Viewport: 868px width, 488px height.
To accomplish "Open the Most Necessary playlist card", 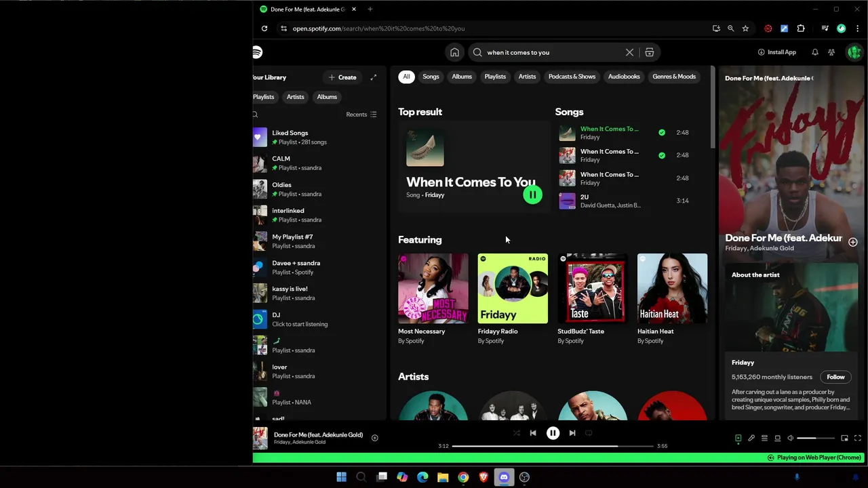I will 433,300.
